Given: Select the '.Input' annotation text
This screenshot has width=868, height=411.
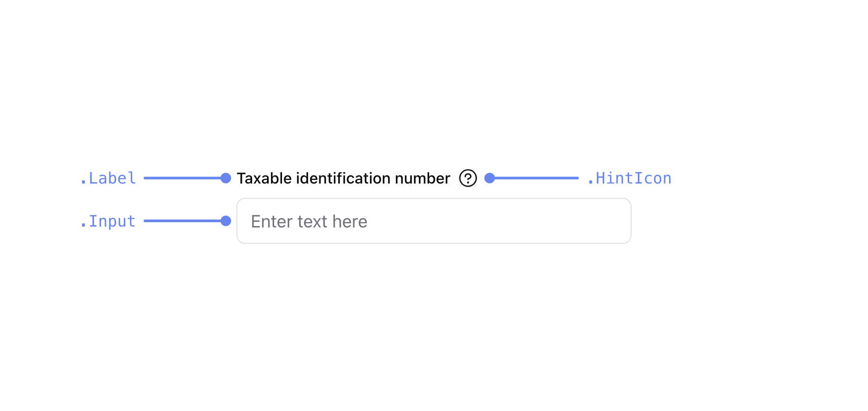Looking at the screenshot, I should (108, 221).
